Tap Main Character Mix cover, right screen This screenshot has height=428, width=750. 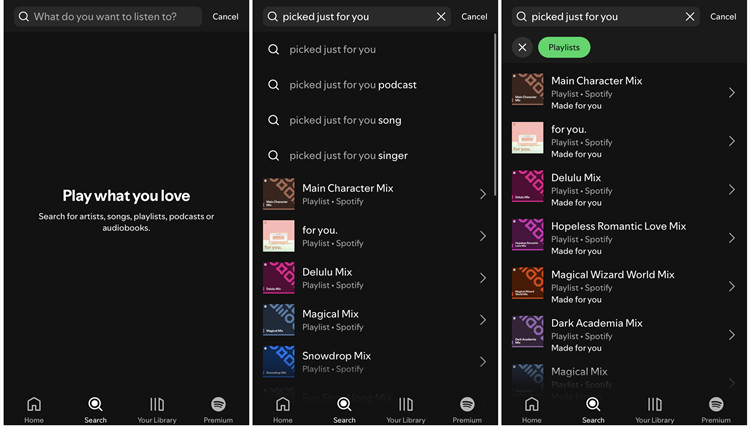tap(528, 89)
